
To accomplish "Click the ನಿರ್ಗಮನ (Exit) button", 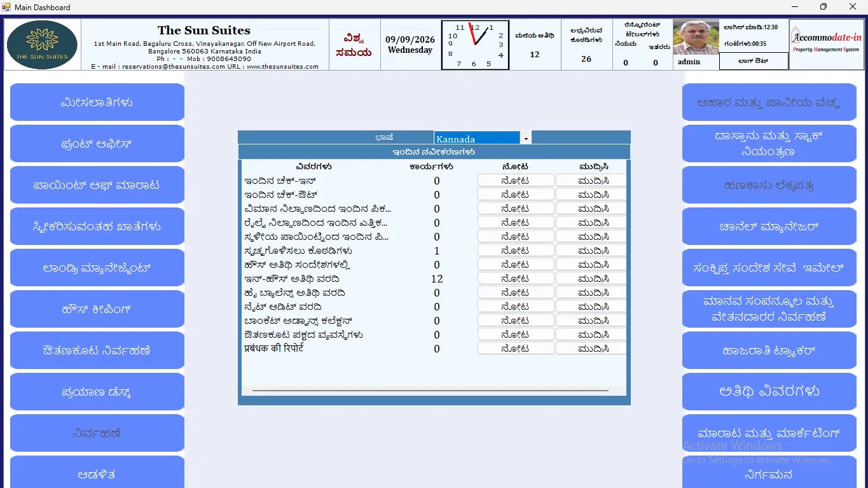I will click(x=769, y=472).
